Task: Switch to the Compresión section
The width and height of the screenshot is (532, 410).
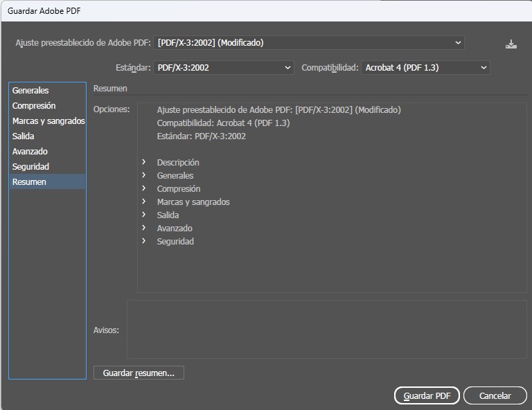Action: [34, 106]
